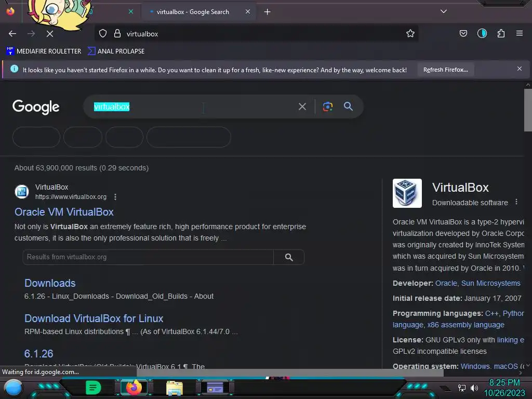Open the linking exception license link

[510, 340]
